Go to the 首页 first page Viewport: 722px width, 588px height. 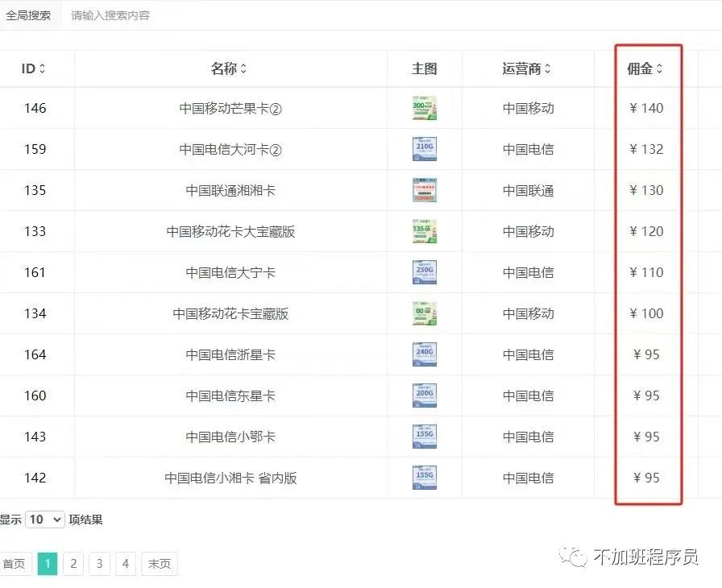coord(15,564)
